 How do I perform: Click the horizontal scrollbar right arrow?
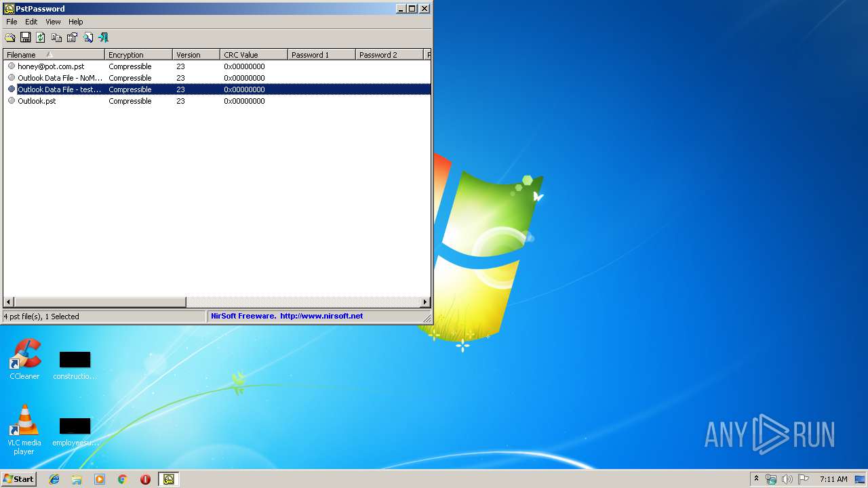point(425,302)
